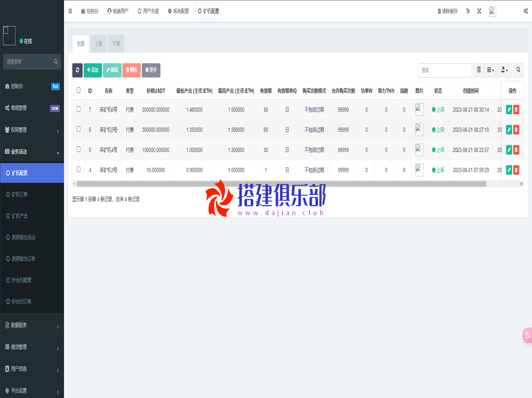532x398 pixels.
Task: Click the right arrow of horizontal scrollbar
Action: (521, 184)
